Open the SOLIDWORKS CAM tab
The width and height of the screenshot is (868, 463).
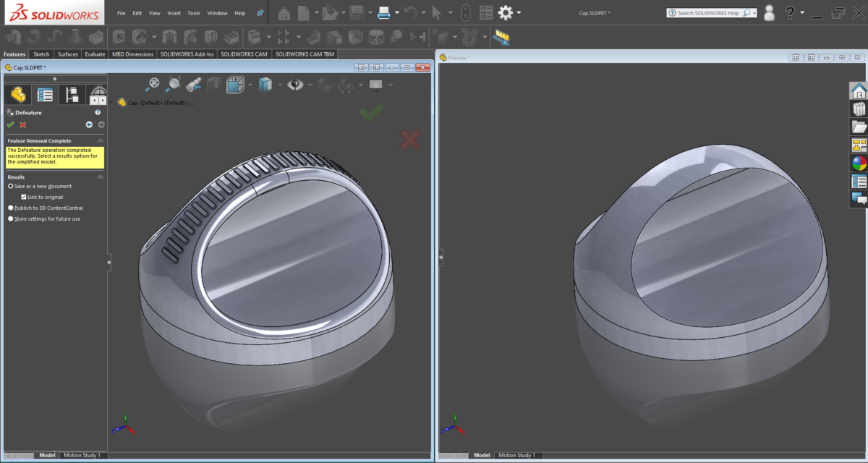click(244, 54)
